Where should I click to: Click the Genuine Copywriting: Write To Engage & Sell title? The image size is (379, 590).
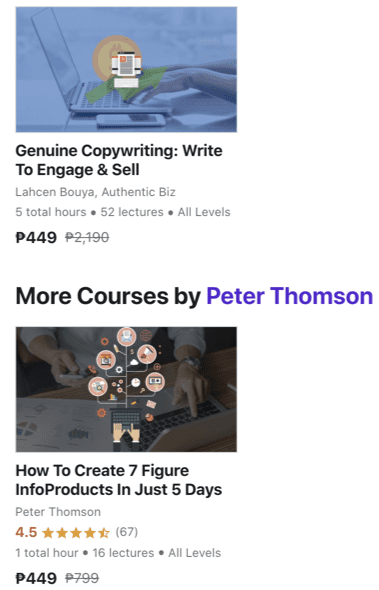tap(119, 160)
